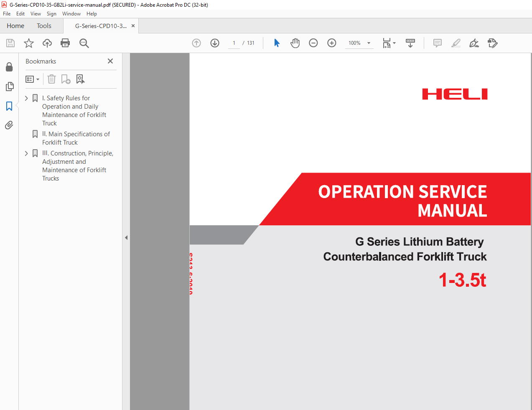Image resolution: width=532 pixels, height=410 pixels.
Task: Click the G Series Lithium Battery text
Action: tap(419, 242)
